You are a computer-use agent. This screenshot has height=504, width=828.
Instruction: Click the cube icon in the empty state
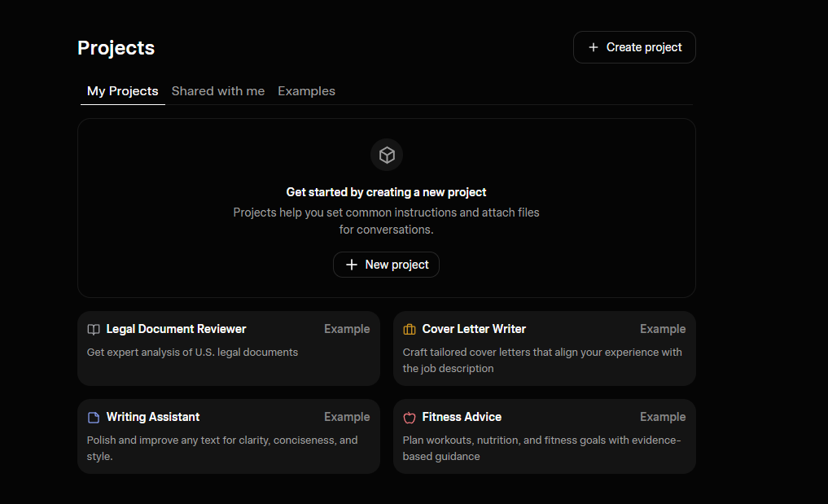point(387,155)
